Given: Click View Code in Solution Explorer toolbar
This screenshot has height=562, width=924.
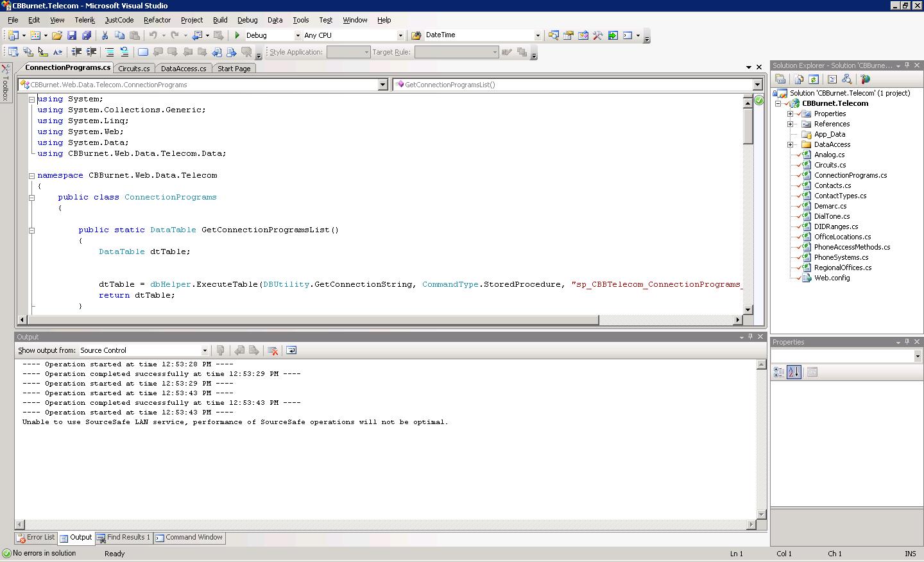Looking at the screenshot, I should pos(832,79).
